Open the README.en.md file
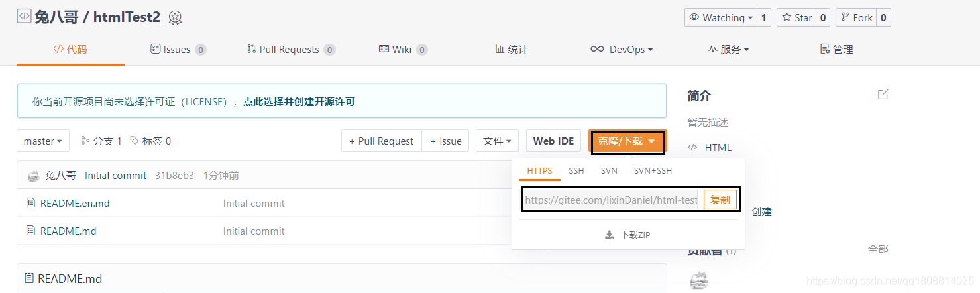This screenshot has width=980, height=293. click(75, 203)
